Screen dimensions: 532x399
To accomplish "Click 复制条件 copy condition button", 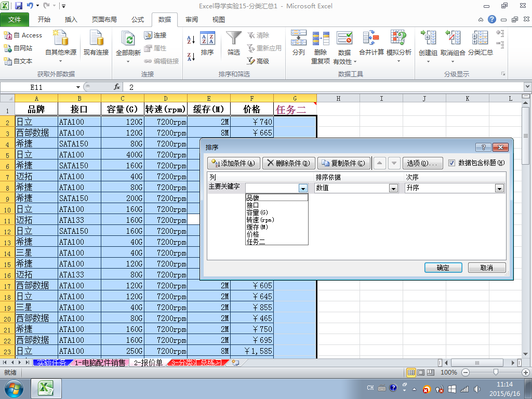I will pyautogui.click(x=344, y=163).
